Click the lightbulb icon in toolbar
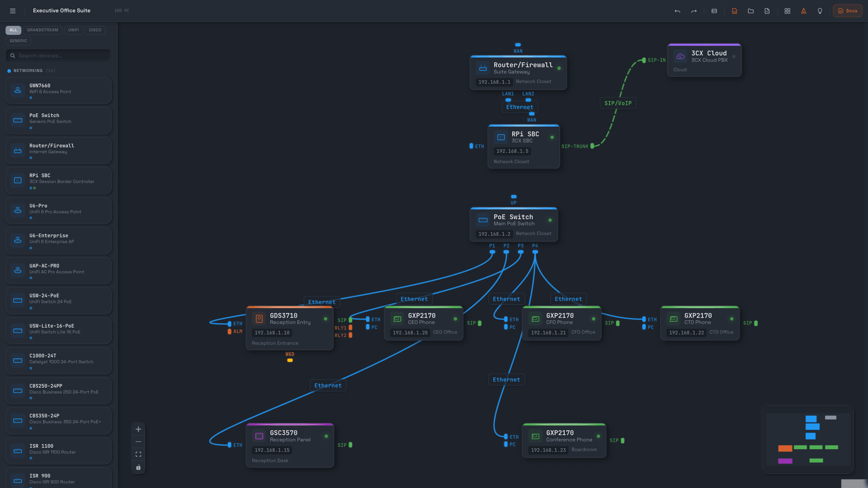Image resolution: width=868 pixels, height=488 pixels. (820, 11)
